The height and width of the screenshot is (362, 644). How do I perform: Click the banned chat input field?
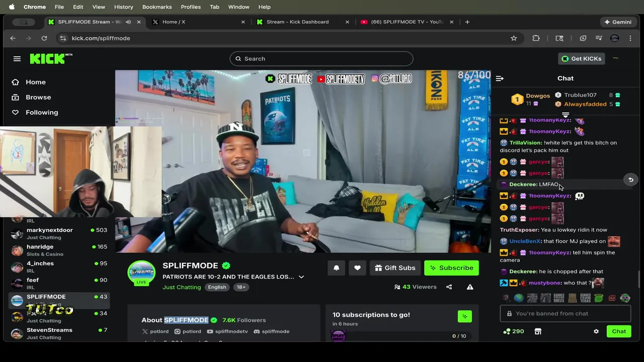(x=566, y=314)
